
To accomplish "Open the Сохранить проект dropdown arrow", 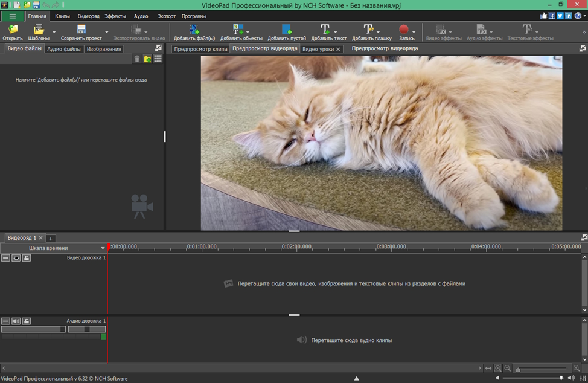I will coord(107,32).
